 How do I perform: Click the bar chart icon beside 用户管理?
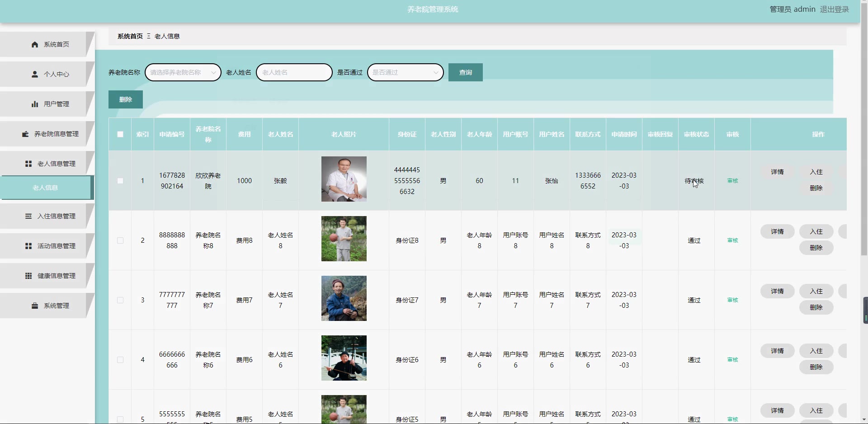tap(35, 104)
